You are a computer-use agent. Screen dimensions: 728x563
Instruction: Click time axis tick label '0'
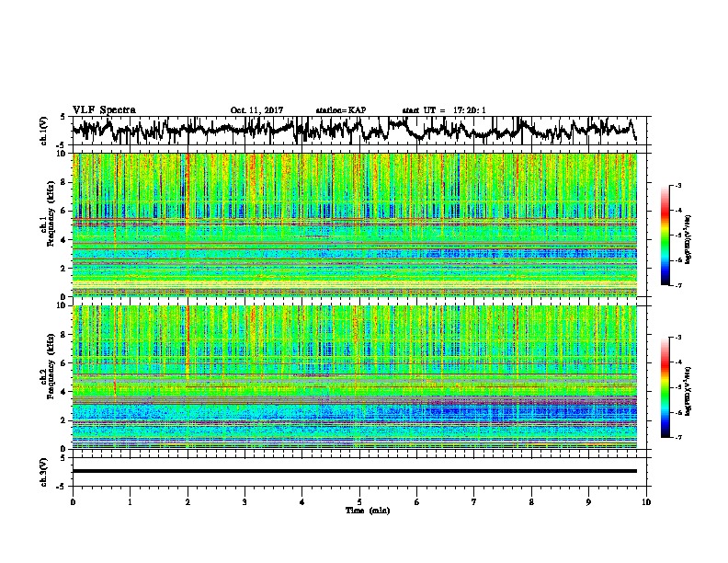73,502
